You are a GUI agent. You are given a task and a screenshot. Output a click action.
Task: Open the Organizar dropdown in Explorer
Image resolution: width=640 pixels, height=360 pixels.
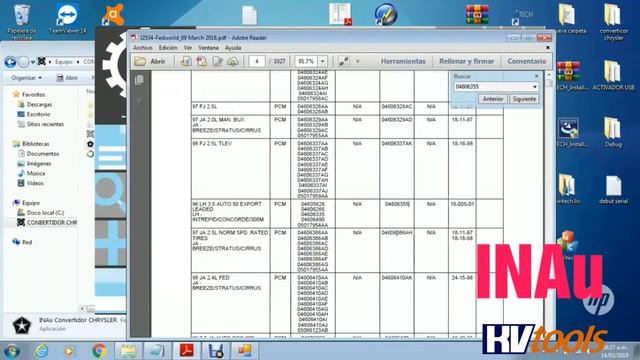(x=27, y=78)
